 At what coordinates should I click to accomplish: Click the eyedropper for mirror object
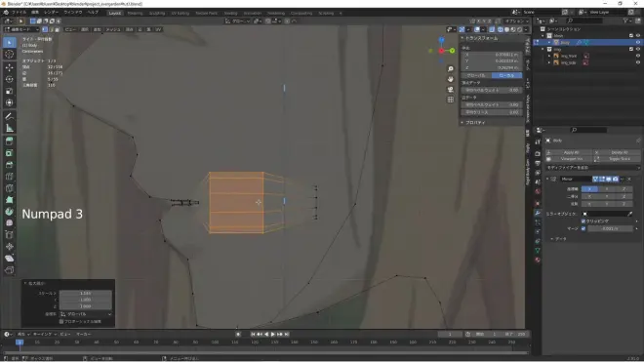click(629, 214)
